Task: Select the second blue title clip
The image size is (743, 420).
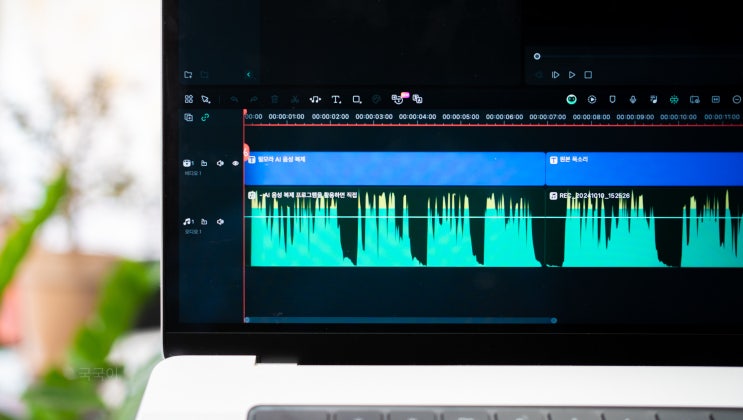Action: [x=644, y=169]
